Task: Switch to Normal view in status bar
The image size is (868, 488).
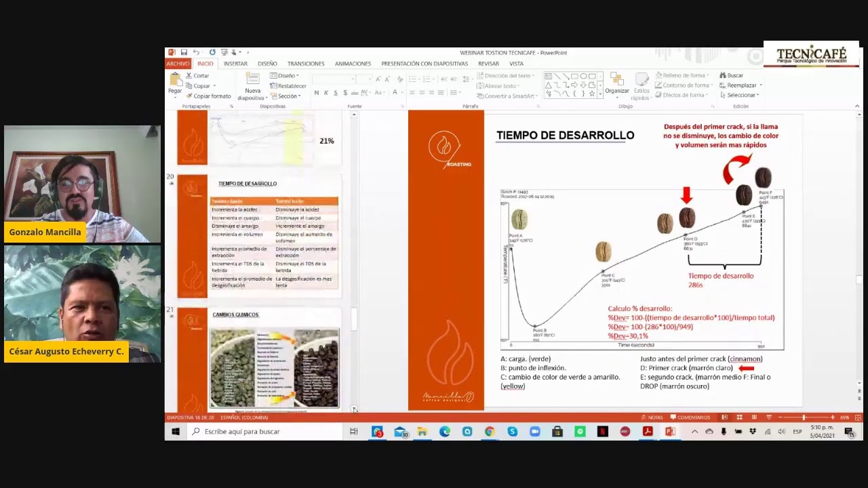Action: coord(724,418)
